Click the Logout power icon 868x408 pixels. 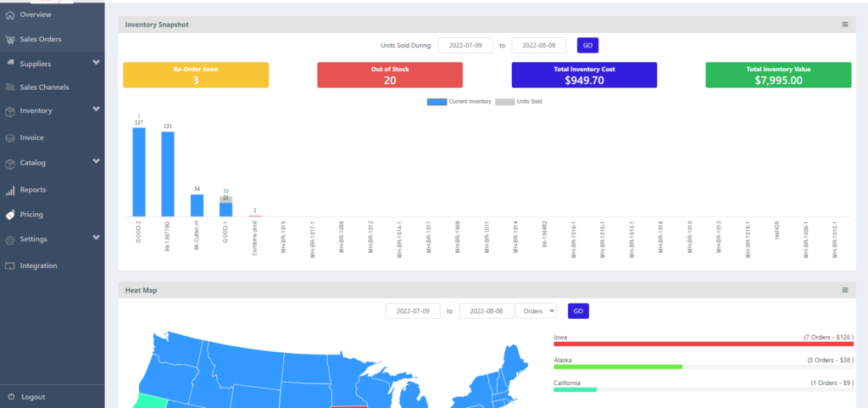(10, 397)
